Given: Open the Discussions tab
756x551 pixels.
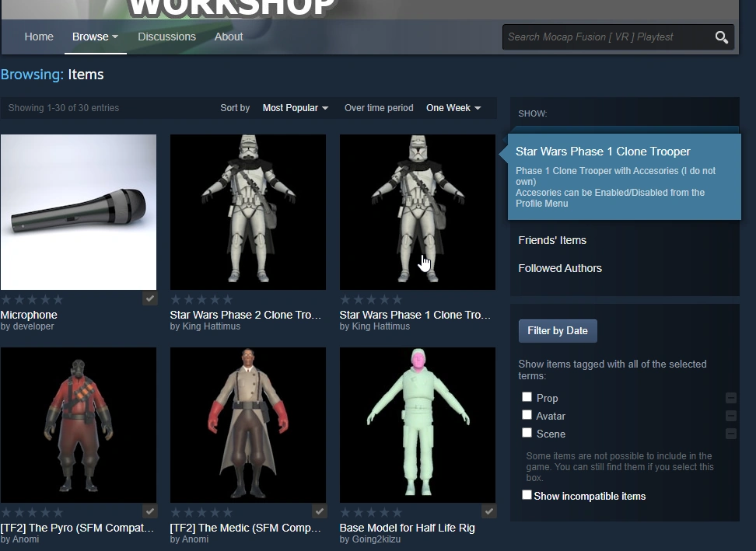Looking at the screenshot, I should [x=166, y=37].
